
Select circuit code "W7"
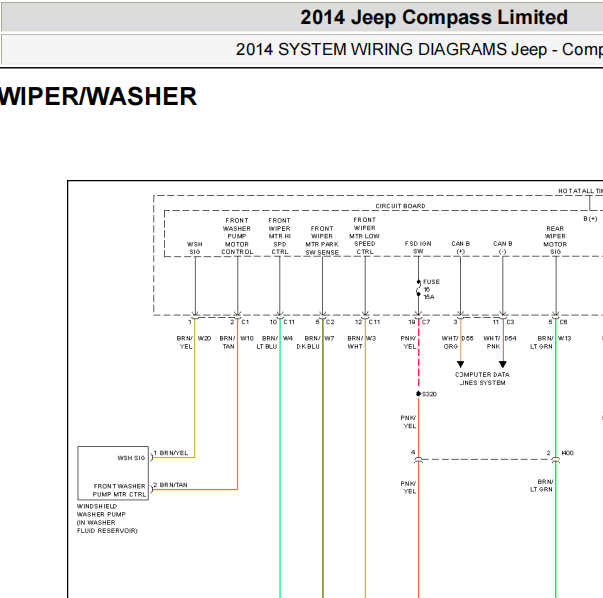(329, 338)
